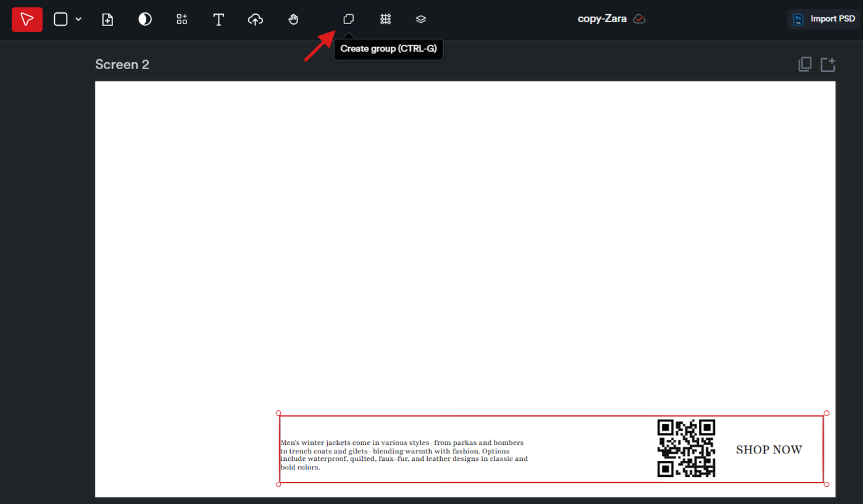Duplicate Screen 2 using the copy icon
863x504 pixels.
point(805,64)
